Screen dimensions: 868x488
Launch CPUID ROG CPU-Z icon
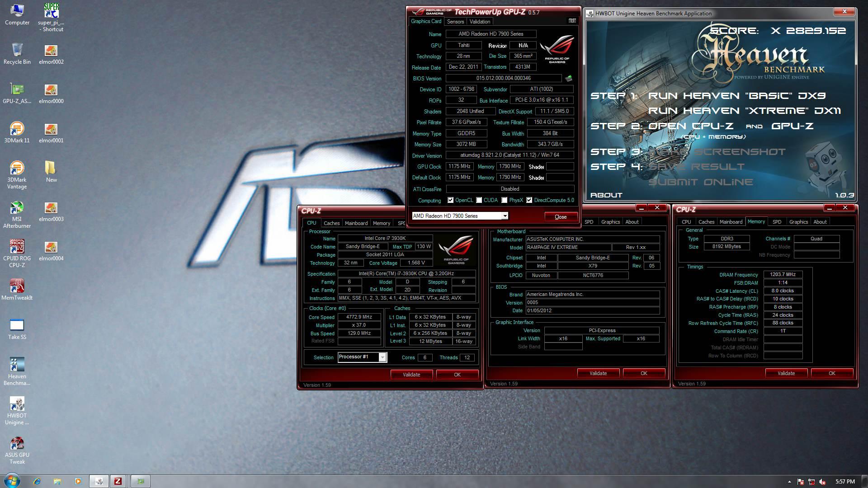click(17, 253)
